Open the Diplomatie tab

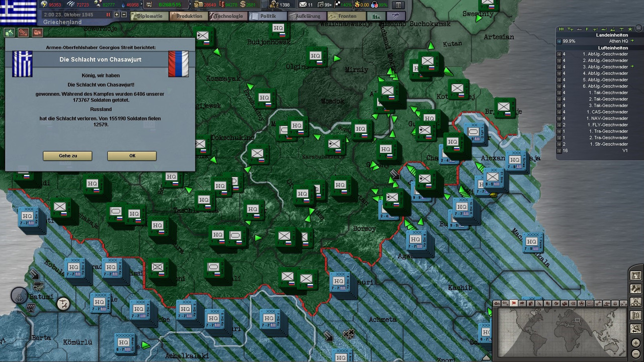pyautogui.click(x=149, y=16)
